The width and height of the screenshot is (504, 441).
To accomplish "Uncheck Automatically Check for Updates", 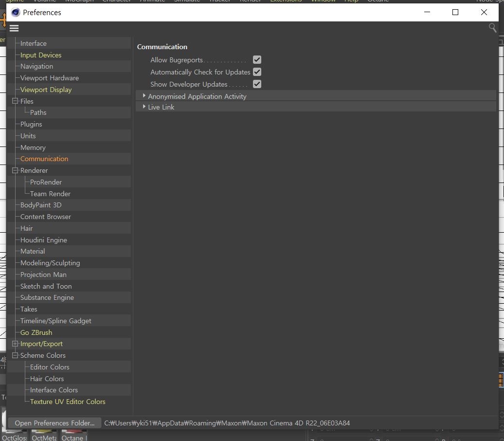I will coord(257,72).
